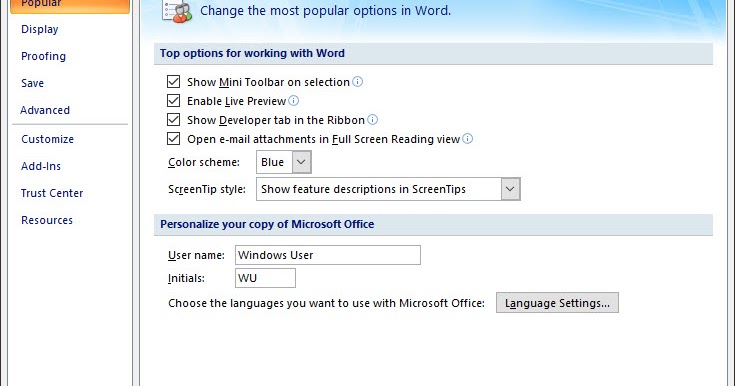Disable Show Developer tab in the Ribbon
This screenshot has width=735, height=386.
[x=173, y=120]
